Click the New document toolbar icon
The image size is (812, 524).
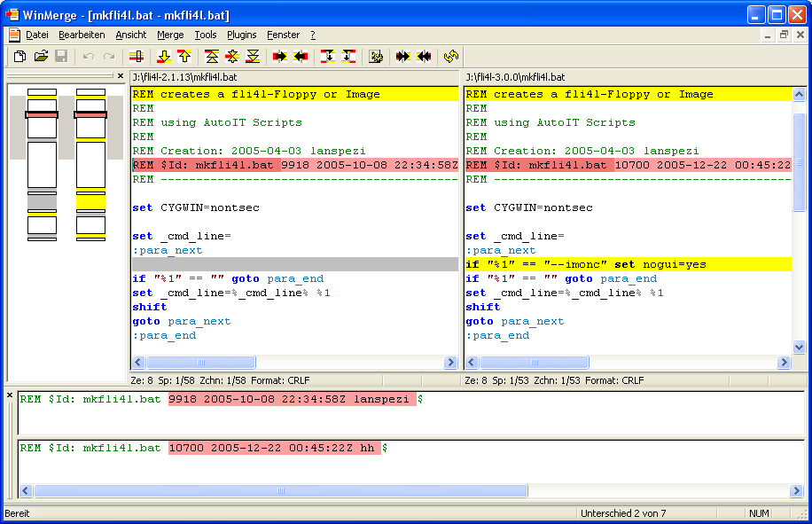coord(20,57)
